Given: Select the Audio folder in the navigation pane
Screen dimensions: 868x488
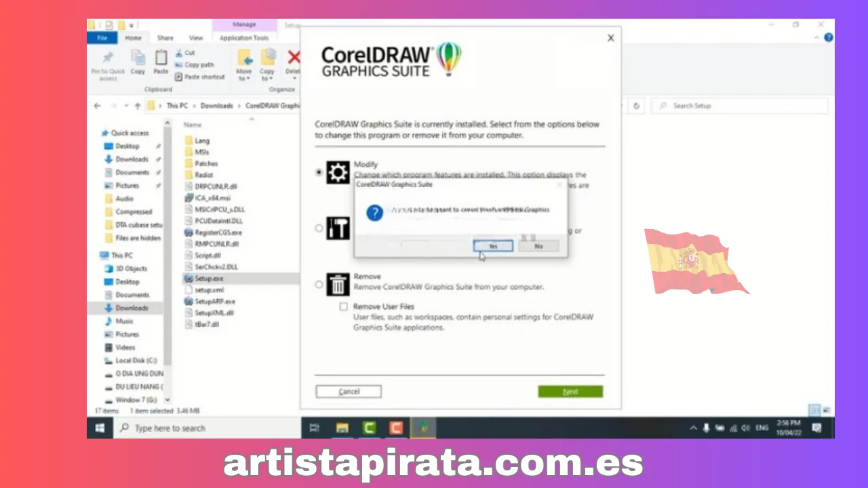Looking at the screenshot, I should click(x=124, y=199).
